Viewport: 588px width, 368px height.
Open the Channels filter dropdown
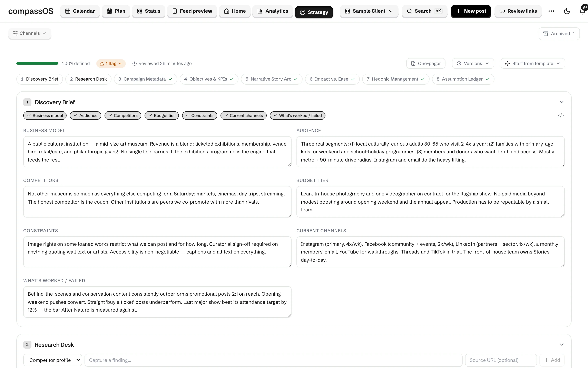click(30, 33)
